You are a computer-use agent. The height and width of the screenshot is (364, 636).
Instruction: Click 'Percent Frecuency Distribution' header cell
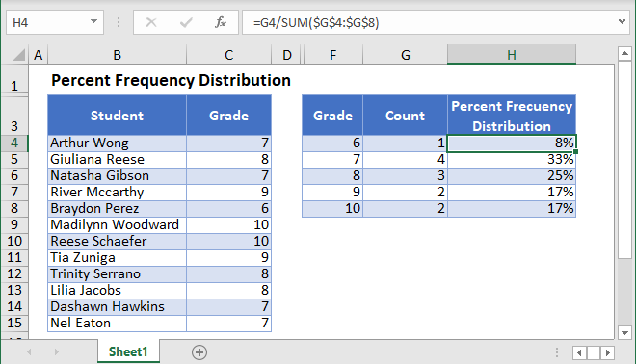tap(512, 116)
